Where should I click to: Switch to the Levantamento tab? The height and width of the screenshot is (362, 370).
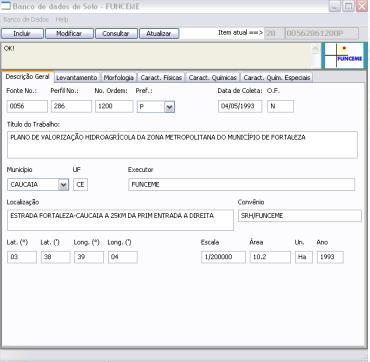coord(77,78)
